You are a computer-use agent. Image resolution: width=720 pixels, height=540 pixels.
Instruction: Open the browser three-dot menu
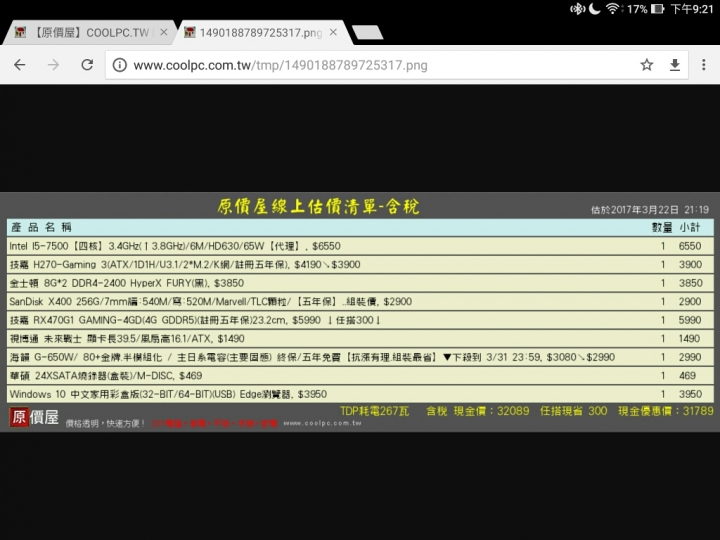tap(703, 65)
